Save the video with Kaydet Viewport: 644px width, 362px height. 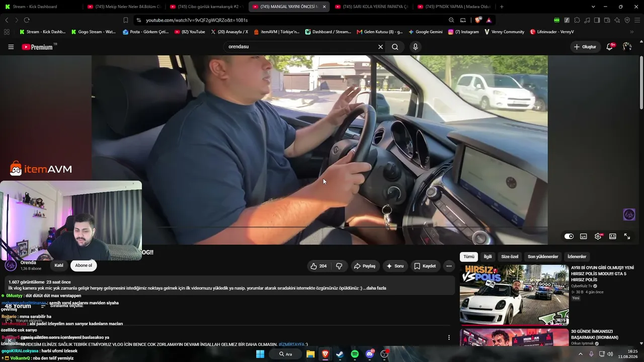(425, 266)
